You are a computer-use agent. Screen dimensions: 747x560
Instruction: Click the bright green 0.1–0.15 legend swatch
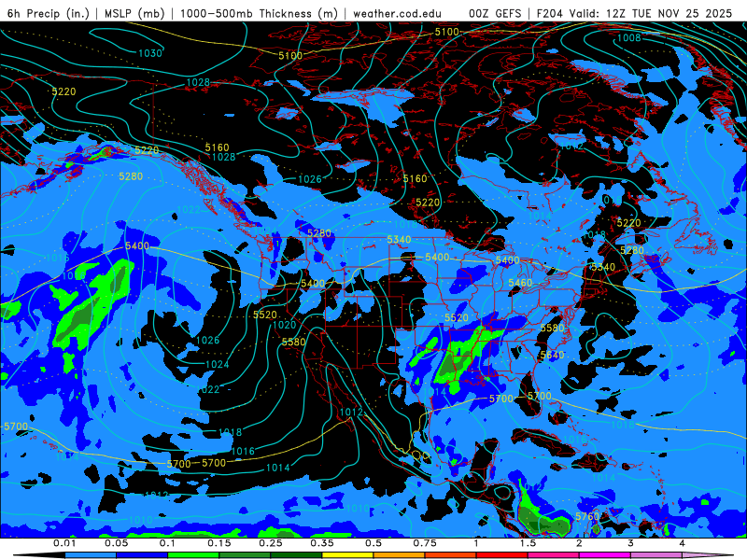pos(193,555)
